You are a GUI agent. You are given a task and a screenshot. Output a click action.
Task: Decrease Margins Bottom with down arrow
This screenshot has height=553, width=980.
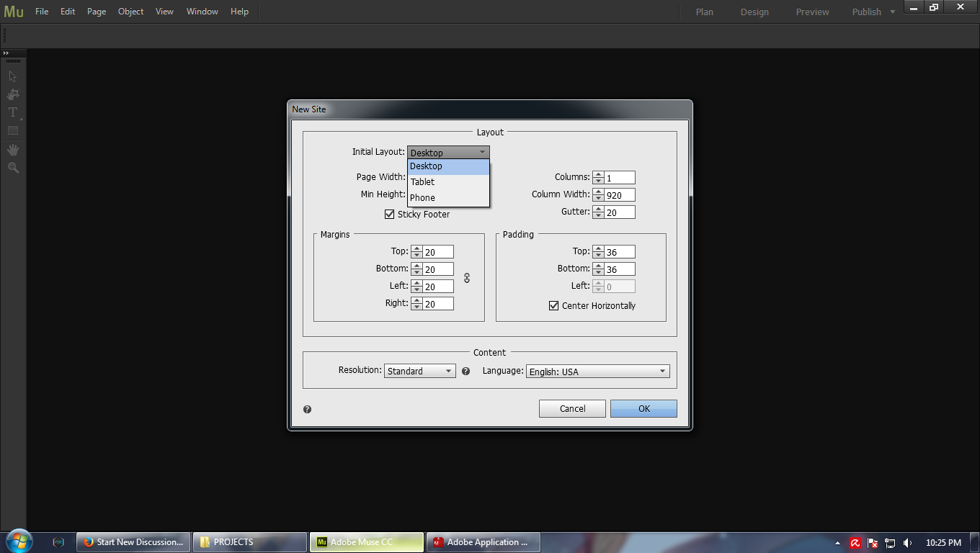(416, 272)
